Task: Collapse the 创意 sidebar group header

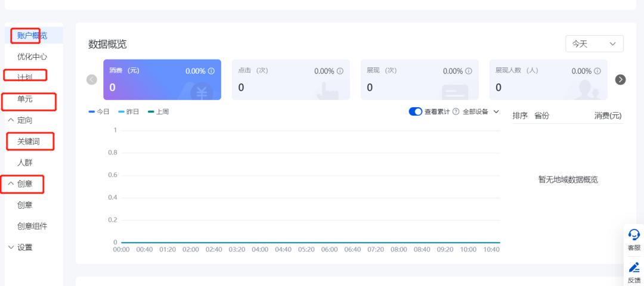Action: [x=20, y=184]
